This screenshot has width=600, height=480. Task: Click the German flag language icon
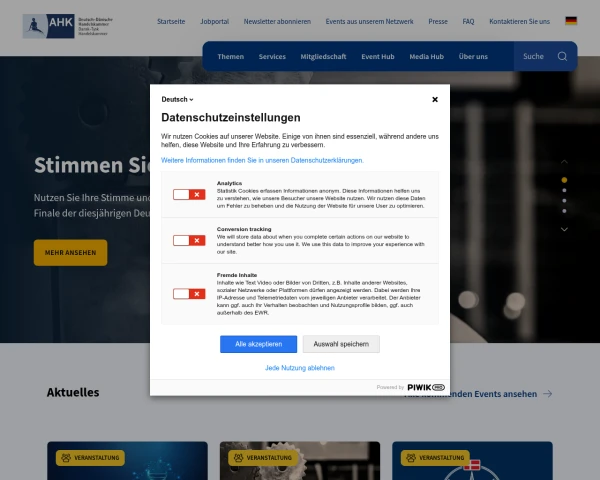[x=571, y=21]
